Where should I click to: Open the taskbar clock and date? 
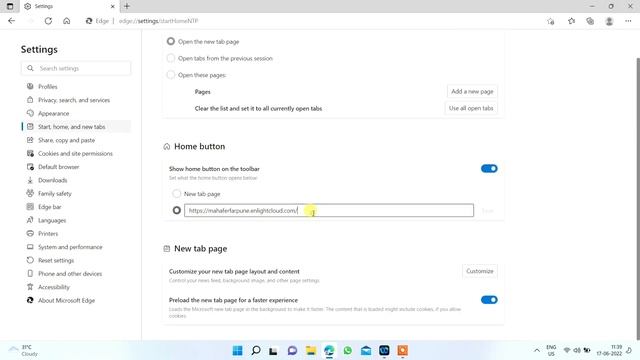coord(609,350)
